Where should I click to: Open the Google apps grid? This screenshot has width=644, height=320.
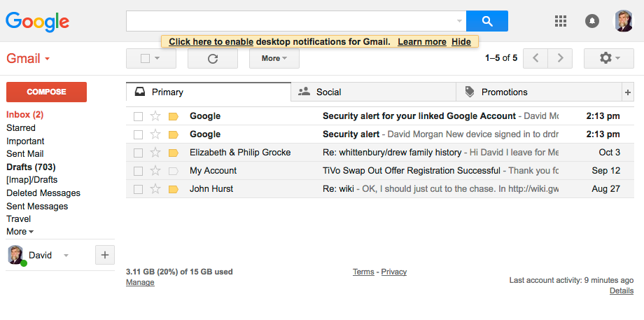[x=561, y=21]
